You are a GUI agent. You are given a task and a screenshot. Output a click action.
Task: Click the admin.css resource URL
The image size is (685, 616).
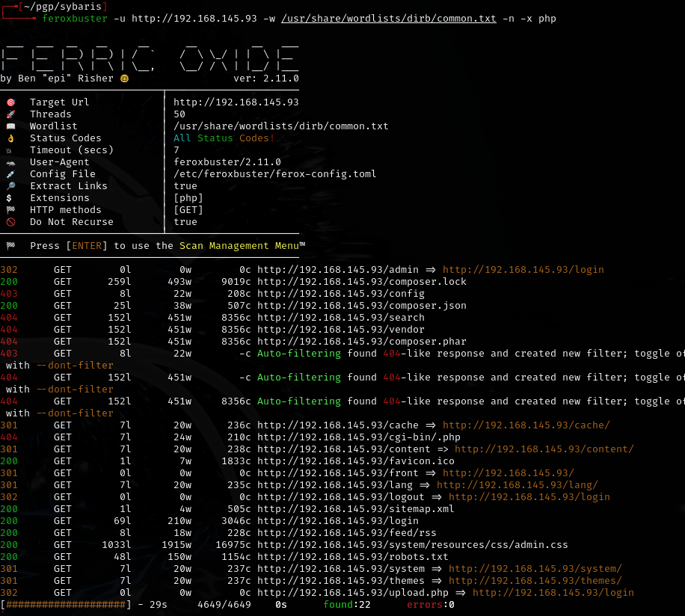412,545
